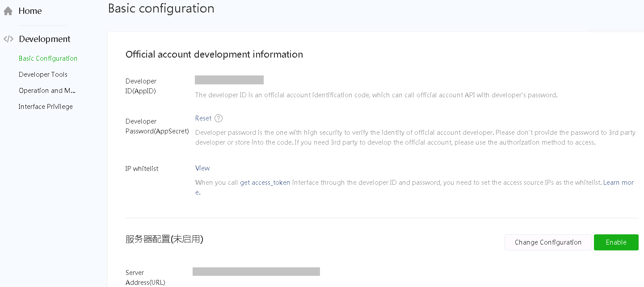644x287 pixels.
Task: Click the developer ID description text
Action: tap(376, 95)
